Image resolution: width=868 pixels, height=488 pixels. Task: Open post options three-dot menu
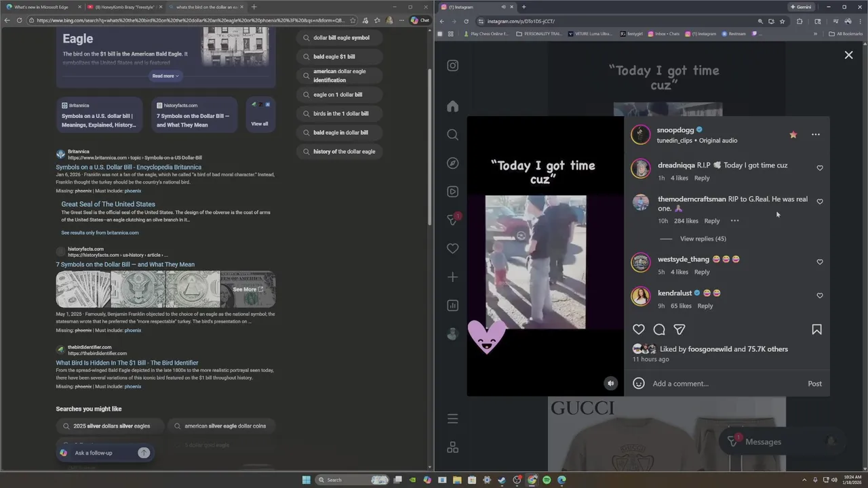point(816,134)
